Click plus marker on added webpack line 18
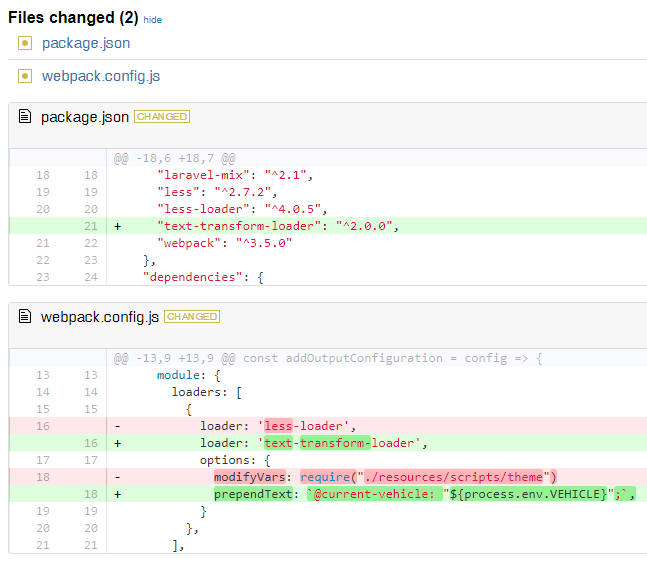This screenshot has height=565, width=647. click(118, 494)
